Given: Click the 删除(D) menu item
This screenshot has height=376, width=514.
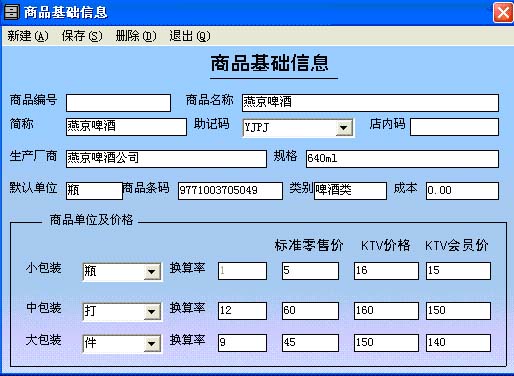Looking at the screenshot, I should (x=136, y=36).
